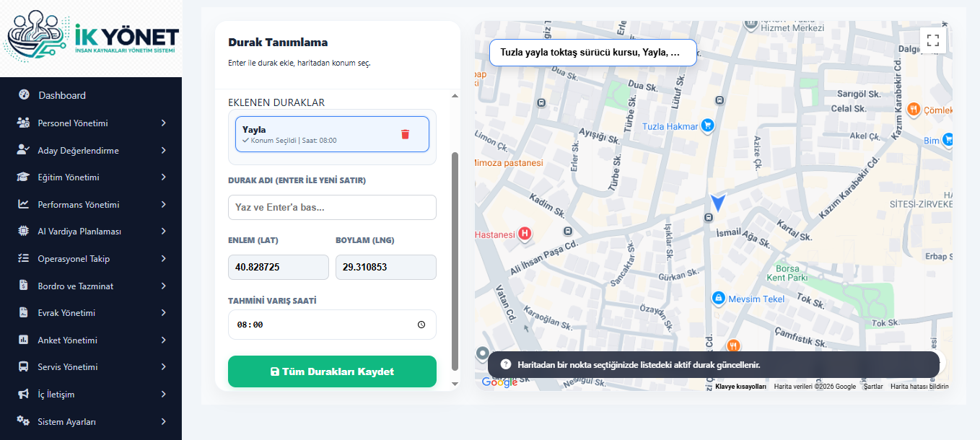Click the Personel Yönetimi people icon

(24, 123)
